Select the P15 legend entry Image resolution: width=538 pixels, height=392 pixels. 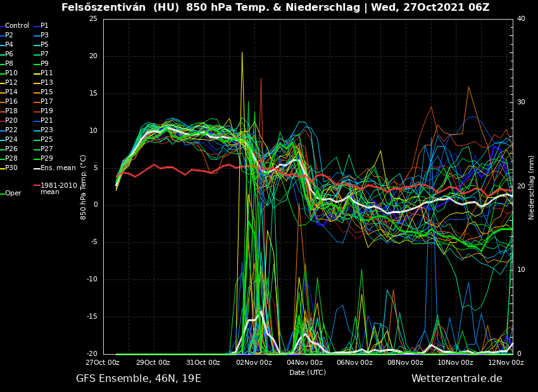click(47, 92)
